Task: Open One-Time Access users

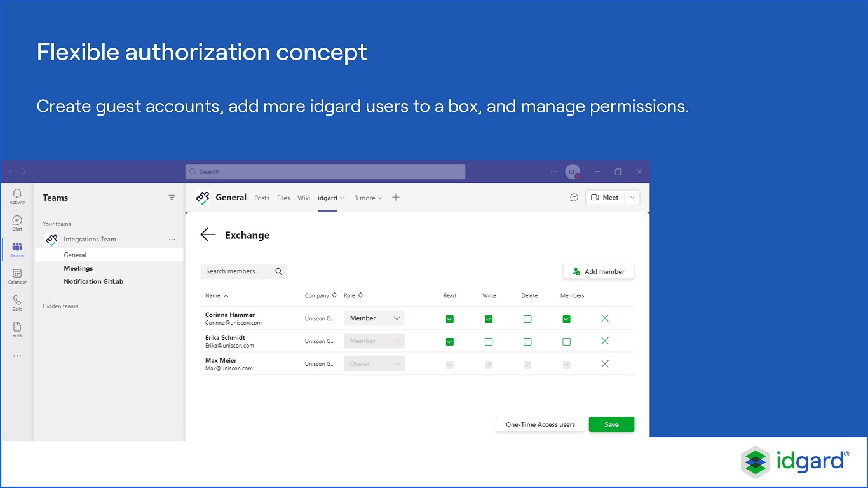Action: [x=540, y=424]
